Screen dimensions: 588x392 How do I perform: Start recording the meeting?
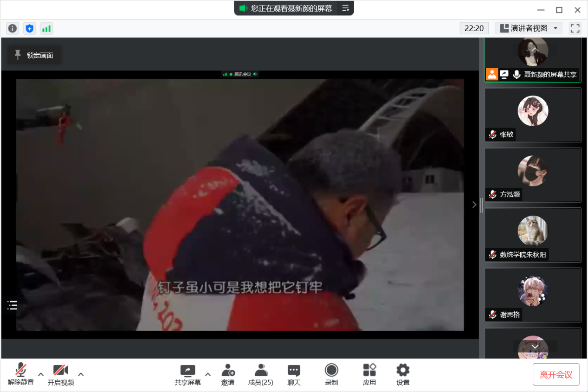point(331,374)
